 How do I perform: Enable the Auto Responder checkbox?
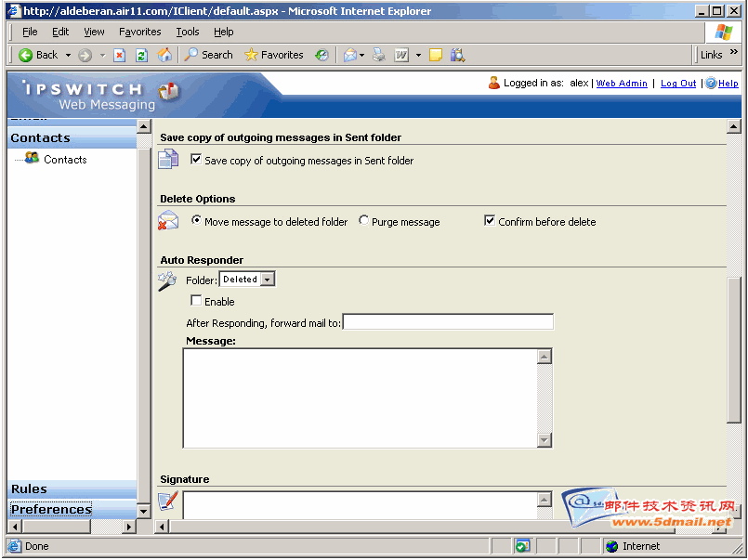[x=196, y=301]
